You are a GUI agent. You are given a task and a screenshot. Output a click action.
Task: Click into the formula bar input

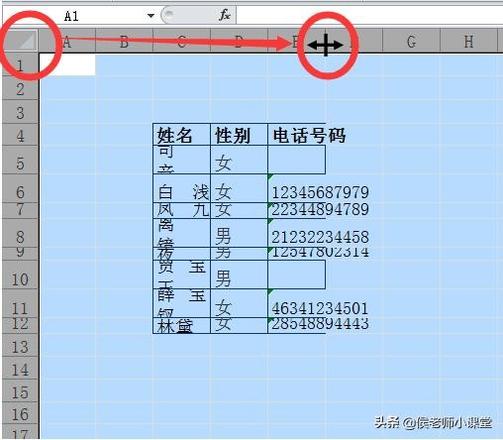click(x=369, y=15)
